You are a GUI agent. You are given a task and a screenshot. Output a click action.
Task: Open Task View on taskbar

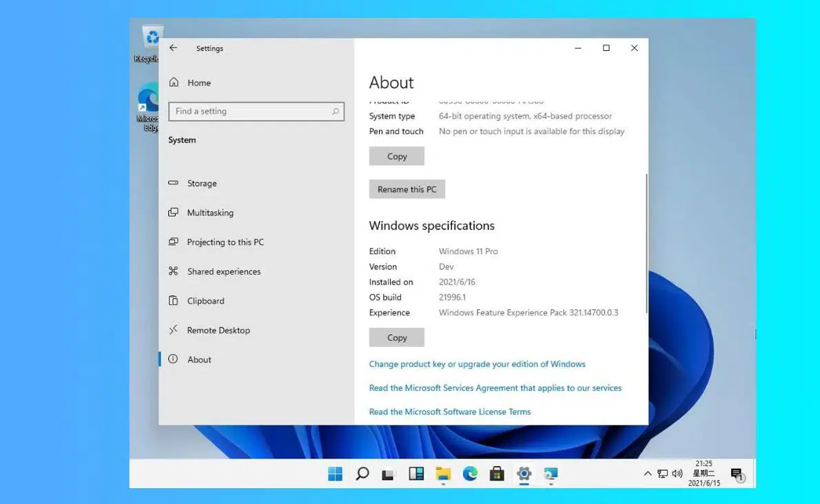pyautogui.click(x=387, y=474)
